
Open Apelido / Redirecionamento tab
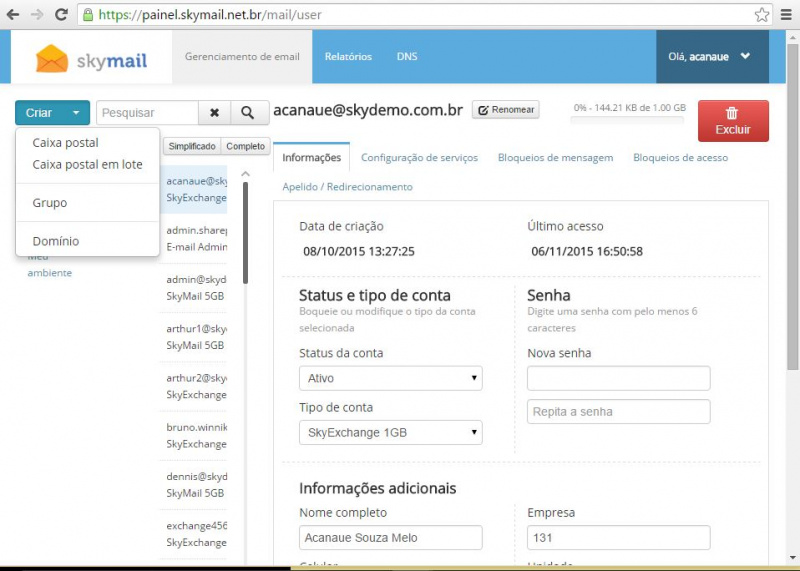point(347,187)
